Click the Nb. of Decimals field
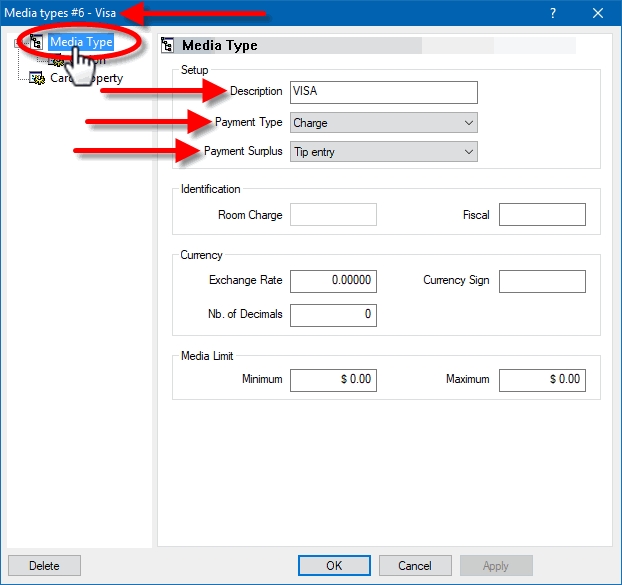This screenshot has width=622, height=585. point(333,314)
